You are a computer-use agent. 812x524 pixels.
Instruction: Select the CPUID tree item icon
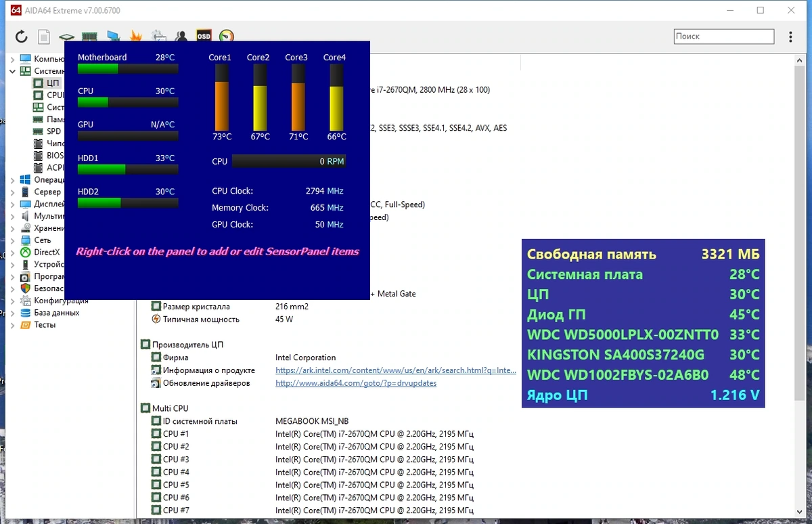click(x=39, y=95)
